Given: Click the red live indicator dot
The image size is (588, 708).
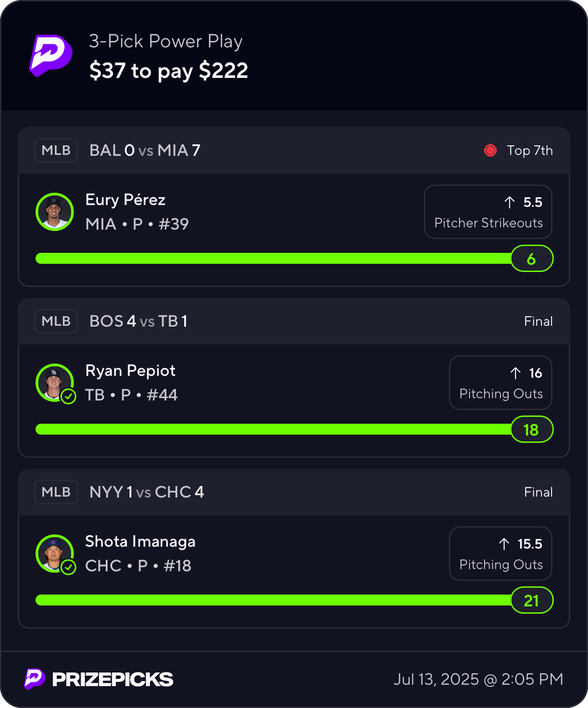Looking at the screenshot, I should coord(490,150).
